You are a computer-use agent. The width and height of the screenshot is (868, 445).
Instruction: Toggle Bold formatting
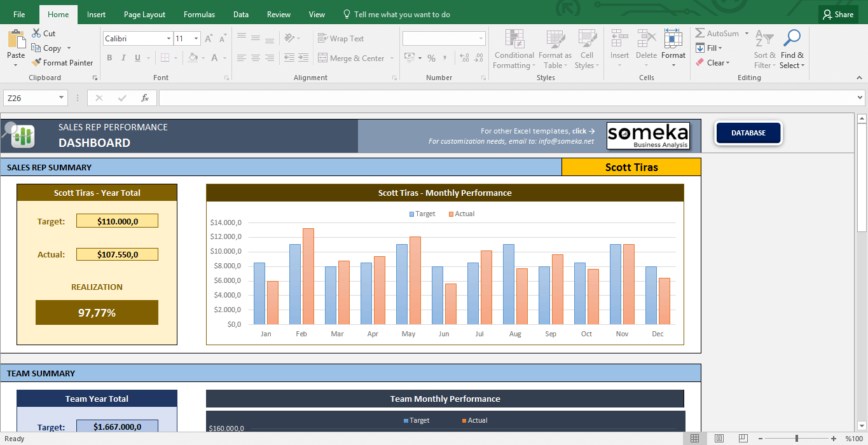click(x=109, y=58)
